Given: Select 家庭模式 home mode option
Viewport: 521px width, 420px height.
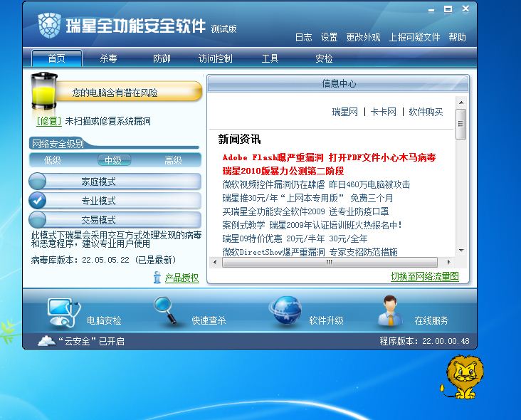Looking at the screenshot, I should pos(115,182).
